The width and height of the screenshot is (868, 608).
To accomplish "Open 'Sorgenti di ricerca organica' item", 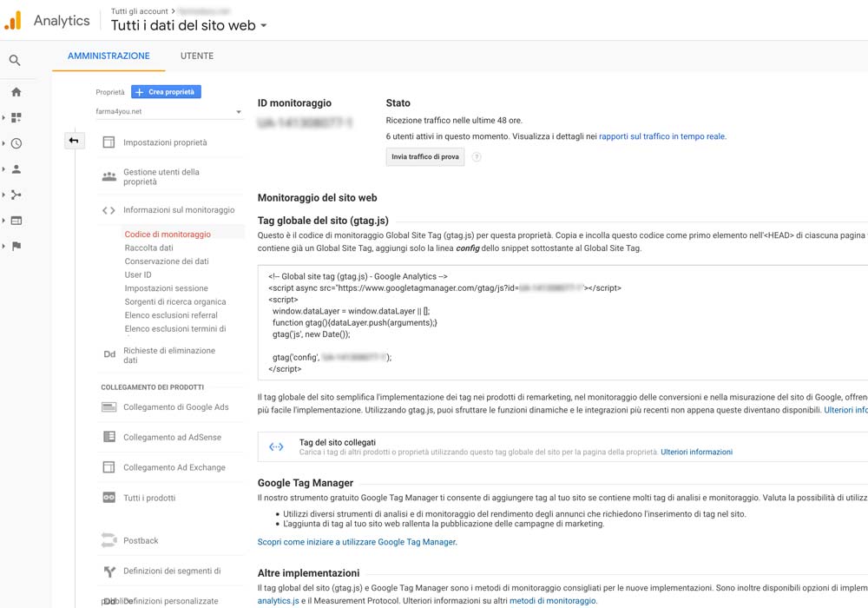I will tap(175, 301).
